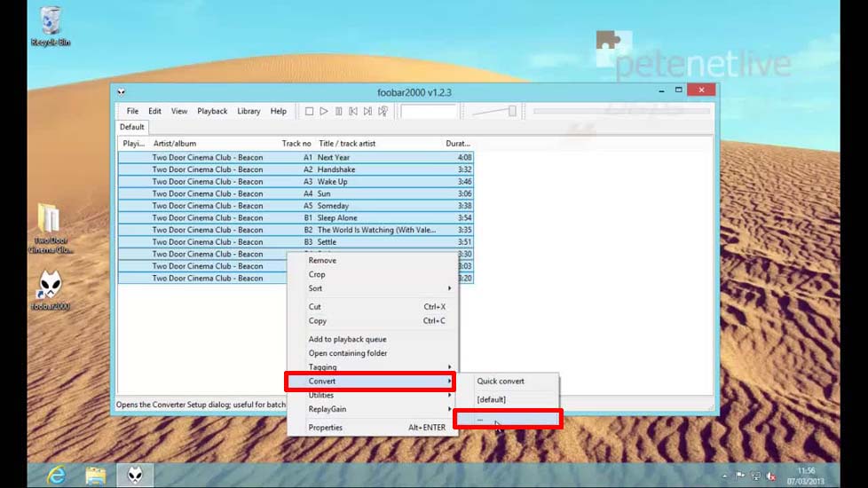Open the Edit menu
This screenshot has width=868, height=488.
pyautogui.click(x=155, y=111)
